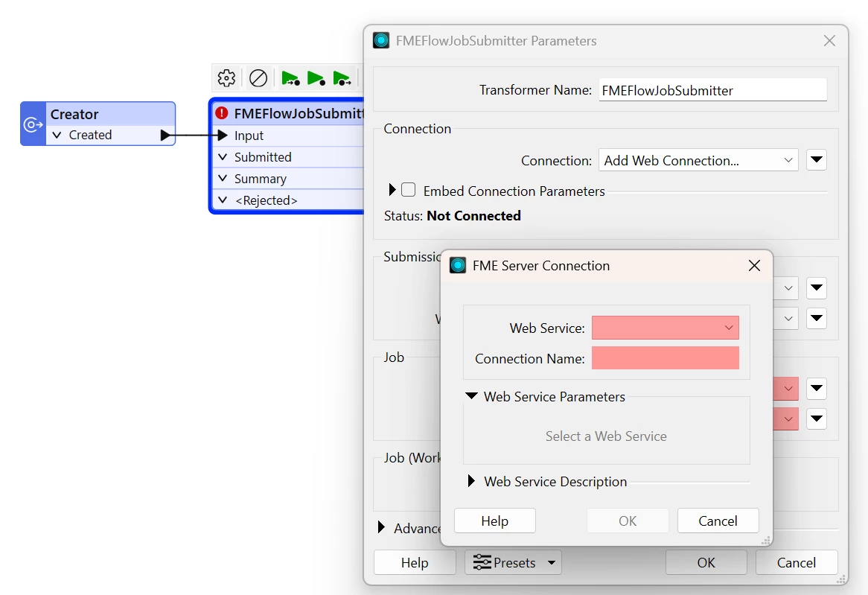Open second Job row arrow menu
Viewport: 868px width, 595px height.
click(x=817, y=419)
